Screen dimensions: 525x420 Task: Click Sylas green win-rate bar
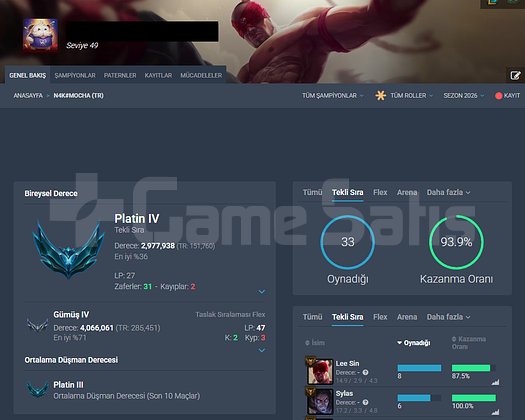coord(474,398)
